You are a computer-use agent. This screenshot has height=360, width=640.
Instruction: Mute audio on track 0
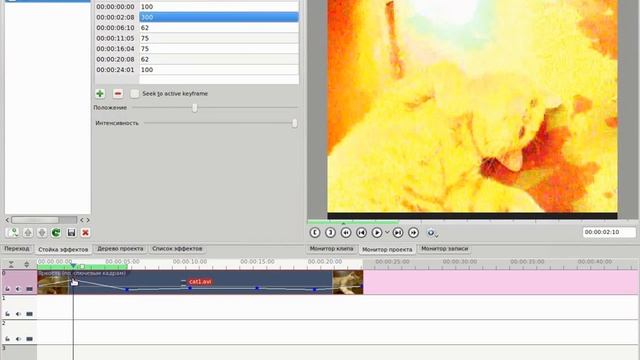pyautogui.click(x=18, y=289)
